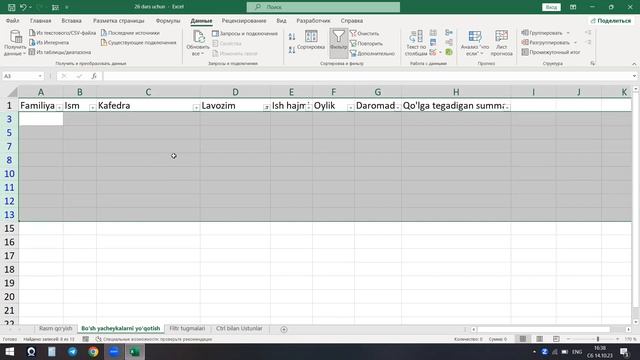This screenshot has height=360, width=640.
Task: Click Разгруппировать (Ungroup) button
Action: [x=546, y=42]
